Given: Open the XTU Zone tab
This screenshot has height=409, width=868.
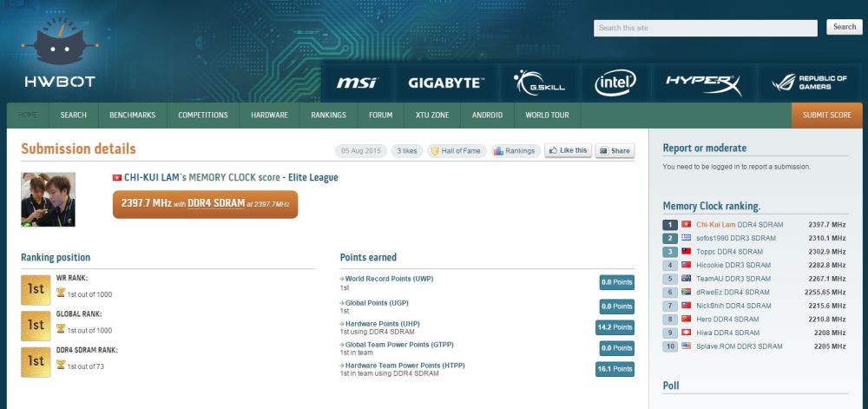Looking at the screenshot, I should coord(432,115).
